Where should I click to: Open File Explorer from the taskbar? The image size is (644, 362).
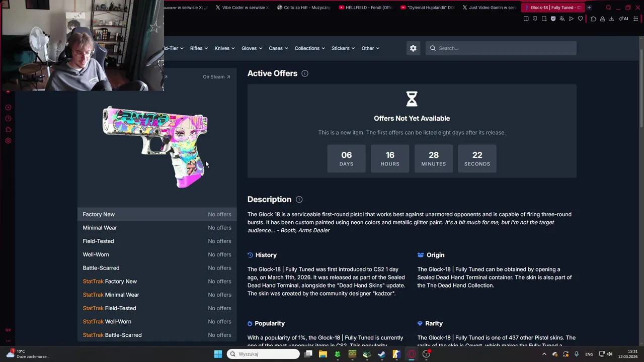click(323, 354)
